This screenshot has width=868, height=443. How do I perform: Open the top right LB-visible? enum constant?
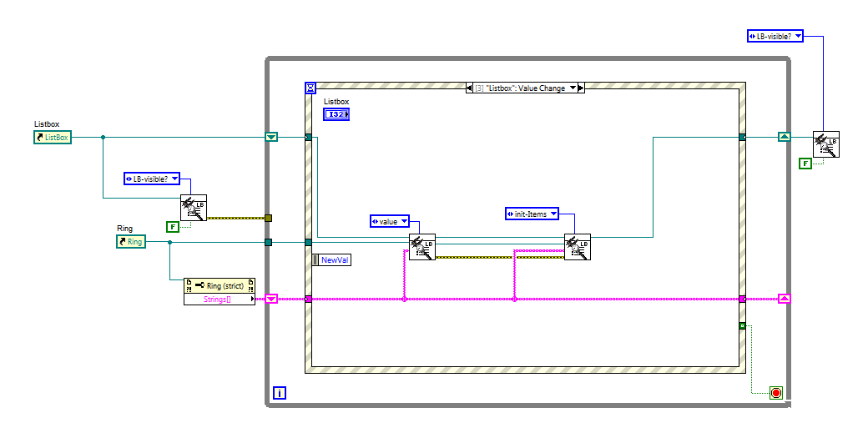pyautogui.click(x=775, y=36)
